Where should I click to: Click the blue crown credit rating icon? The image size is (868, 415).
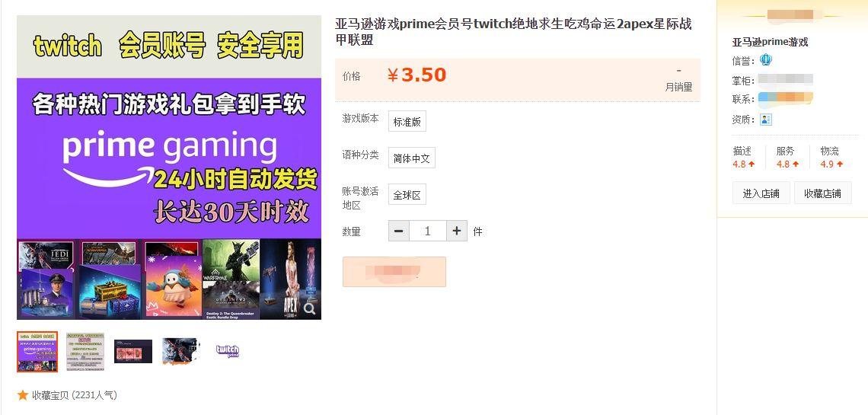click(x=765, y=59)
